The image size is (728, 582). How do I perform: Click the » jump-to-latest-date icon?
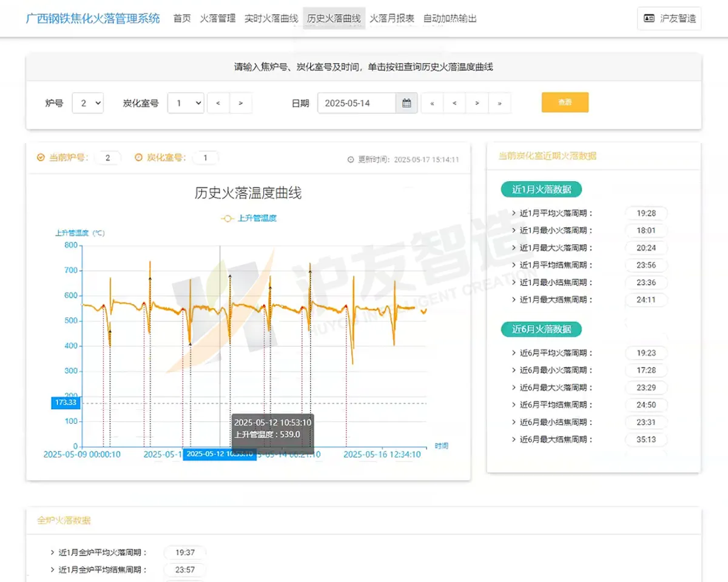[x=499, y=103]
